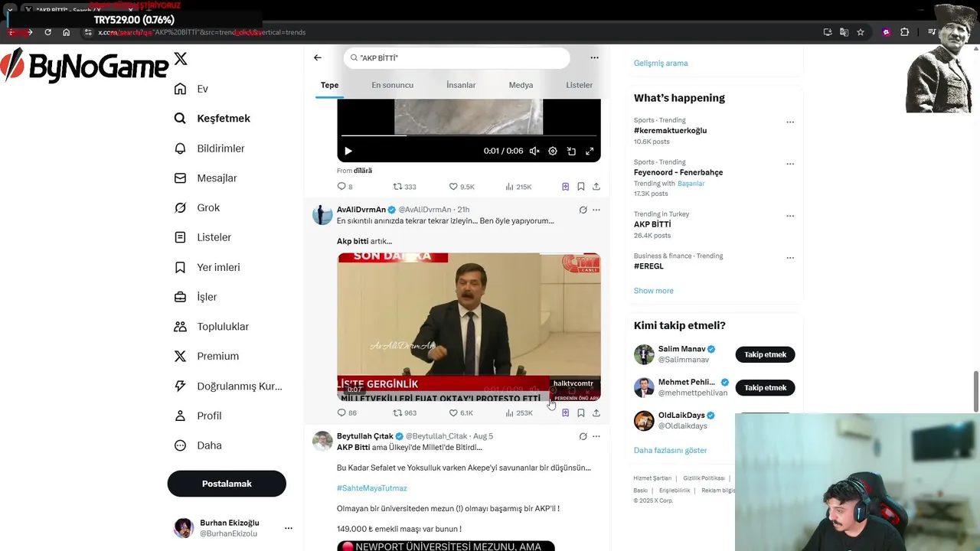Screen dimensions: 980x551
Task: Bookmark this page with browser star icon
Action: click(861, 32)
